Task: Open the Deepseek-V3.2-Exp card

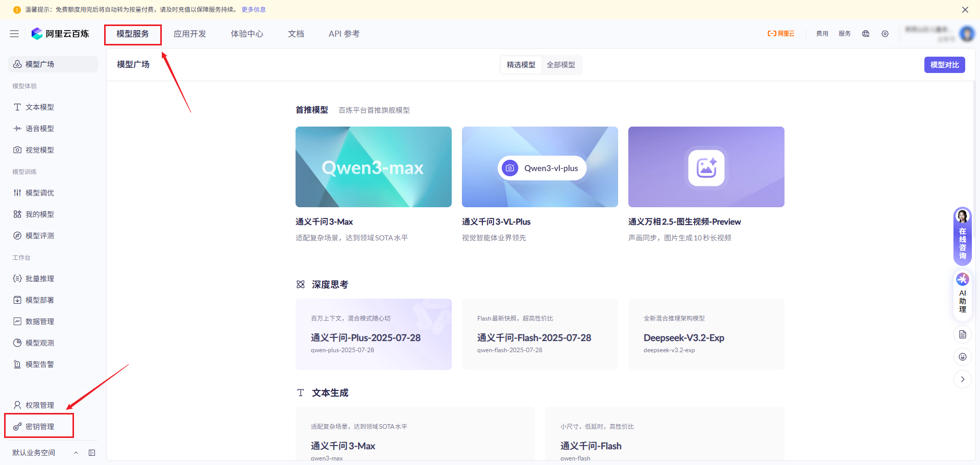Action: coord(706,334)
